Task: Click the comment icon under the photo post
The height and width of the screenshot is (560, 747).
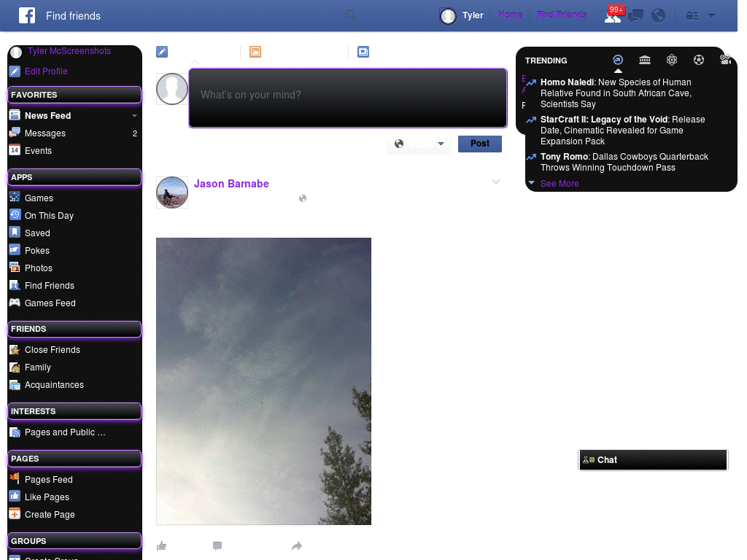Action: pos(217,545)
